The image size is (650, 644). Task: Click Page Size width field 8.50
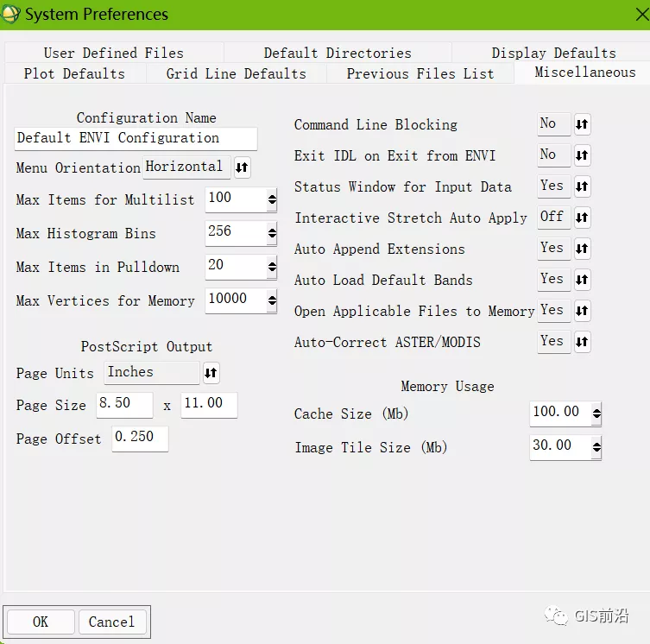[x=125, y=405]
